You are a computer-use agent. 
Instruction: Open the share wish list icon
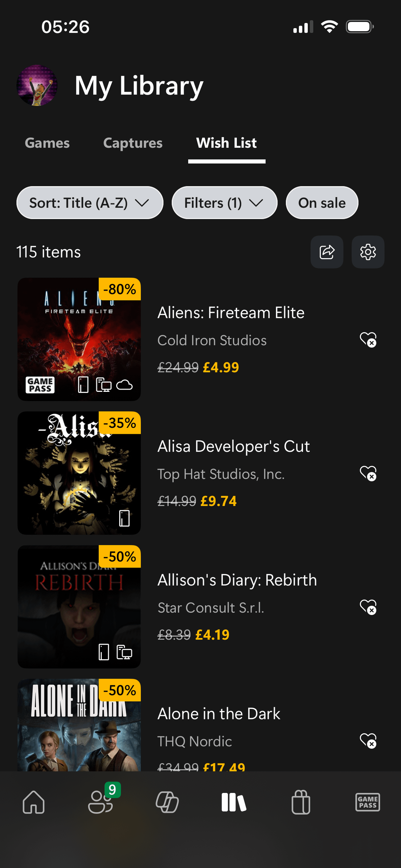[x=327, y=252]
